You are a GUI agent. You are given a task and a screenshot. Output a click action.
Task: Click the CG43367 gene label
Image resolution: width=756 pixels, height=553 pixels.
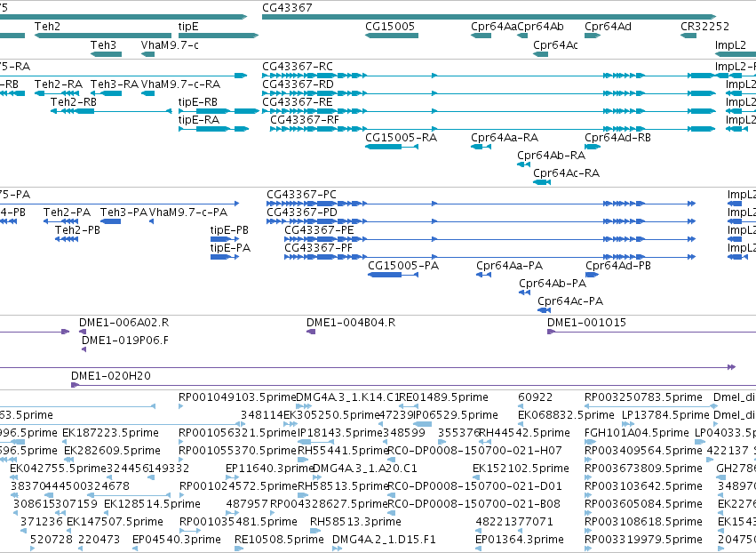[x=287, y=8]
